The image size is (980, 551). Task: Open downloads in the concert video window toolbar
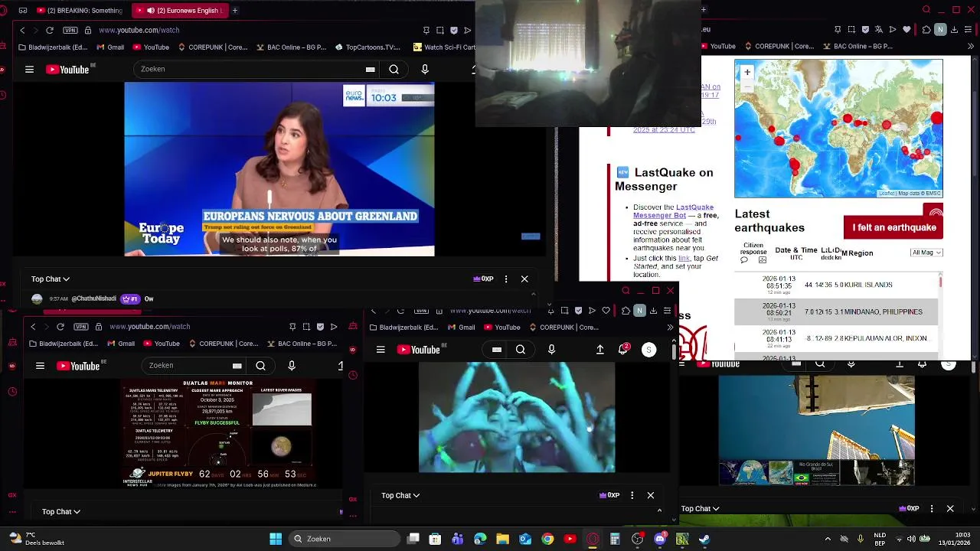pos(653,310)
